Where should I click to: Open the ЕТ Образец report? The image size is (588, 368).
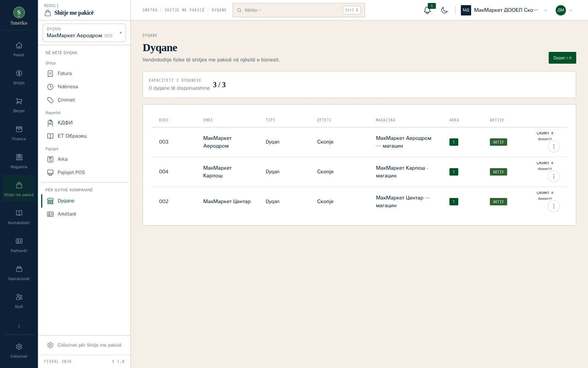84,136
